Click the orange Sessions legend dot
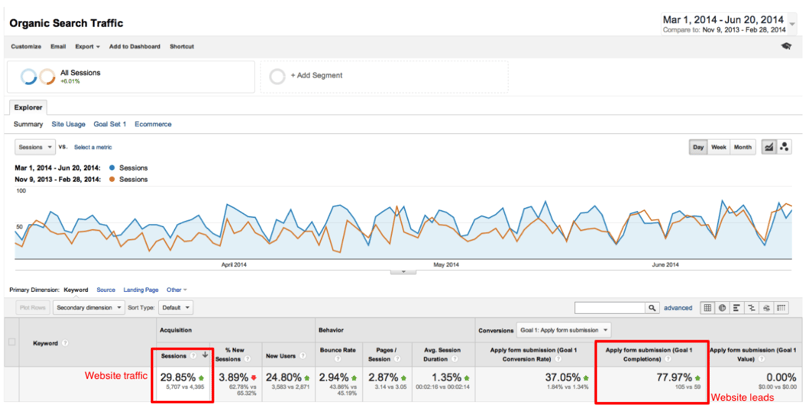This screenshot has width=810, height=412. pos(112,179)
